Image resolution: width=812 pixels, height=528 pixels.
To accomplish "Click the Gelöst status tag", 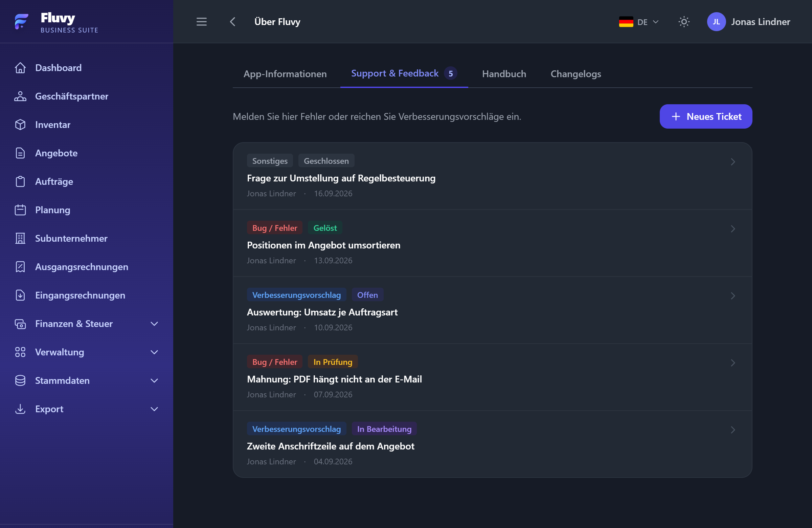I will click(x=325, y=228).
